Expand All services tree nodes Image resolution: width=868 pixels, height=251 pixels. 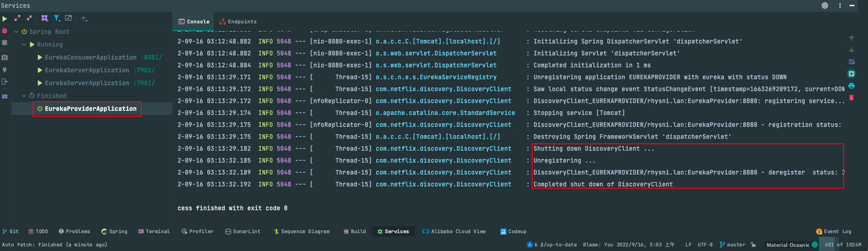(x=17, y=18)
